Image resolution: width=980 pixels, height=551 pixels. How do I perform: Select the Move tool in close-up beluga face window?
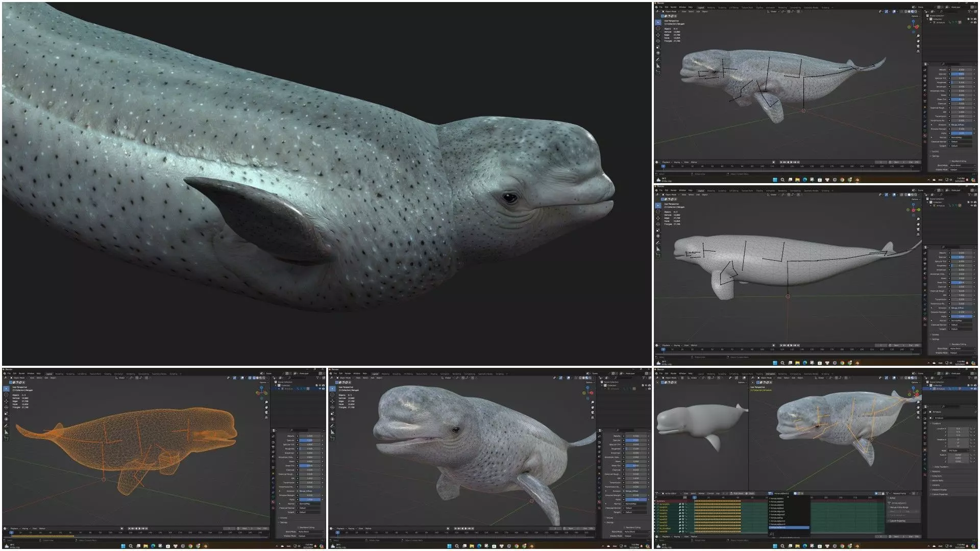(332, 401)
